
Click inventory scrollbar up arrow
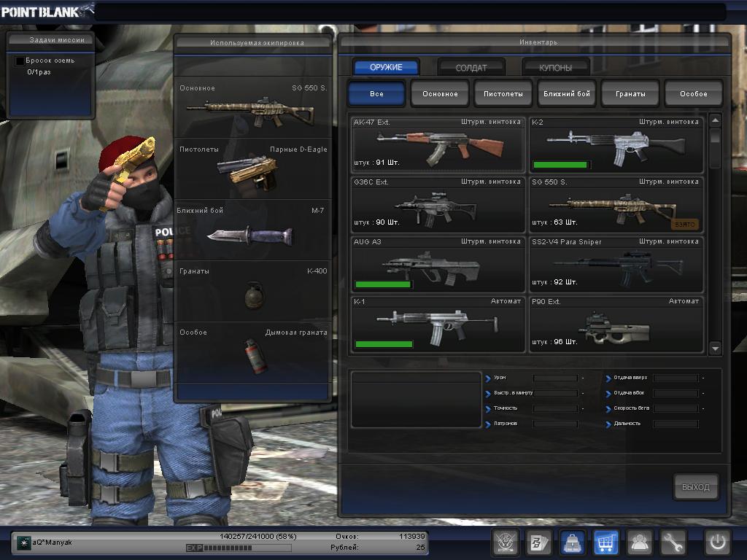[x=715, y=120]
